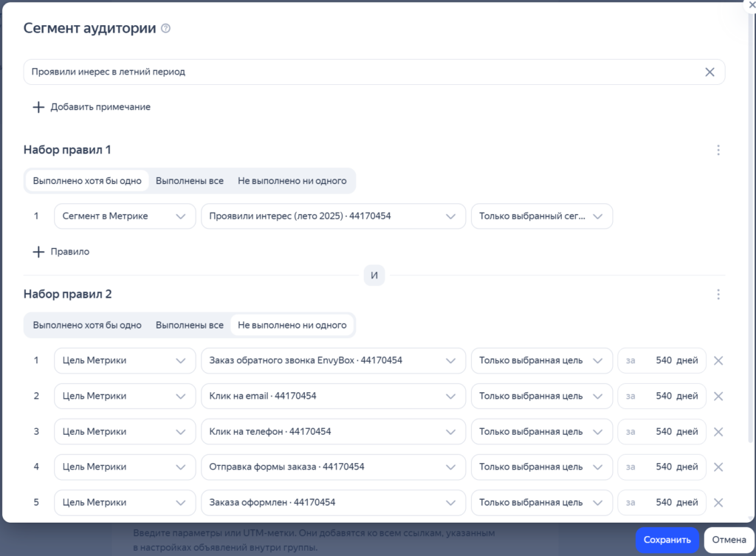Select Не выполнено ни одного in Набор правил 1
Viewport: 756px width, 556px height.
292,181
